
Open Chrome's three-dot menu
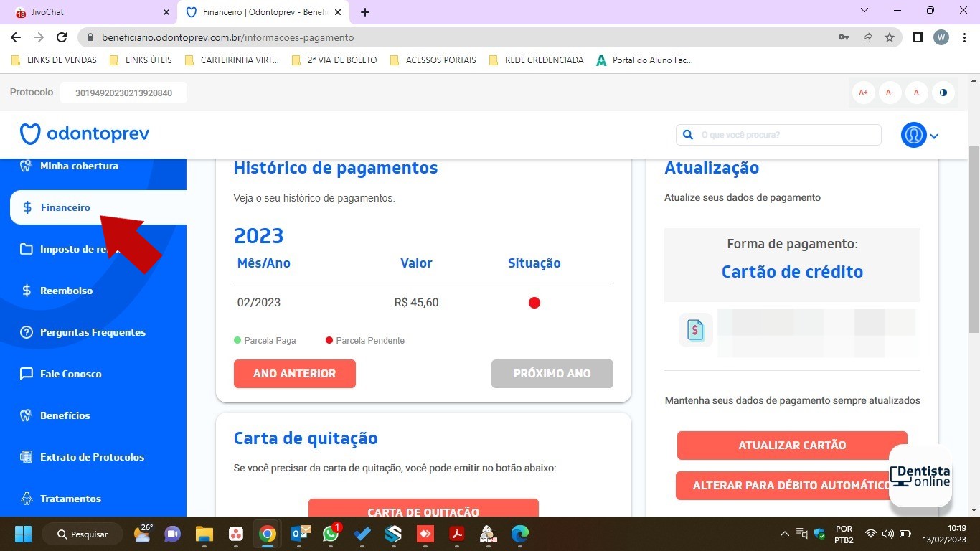[x=965, y=37]
